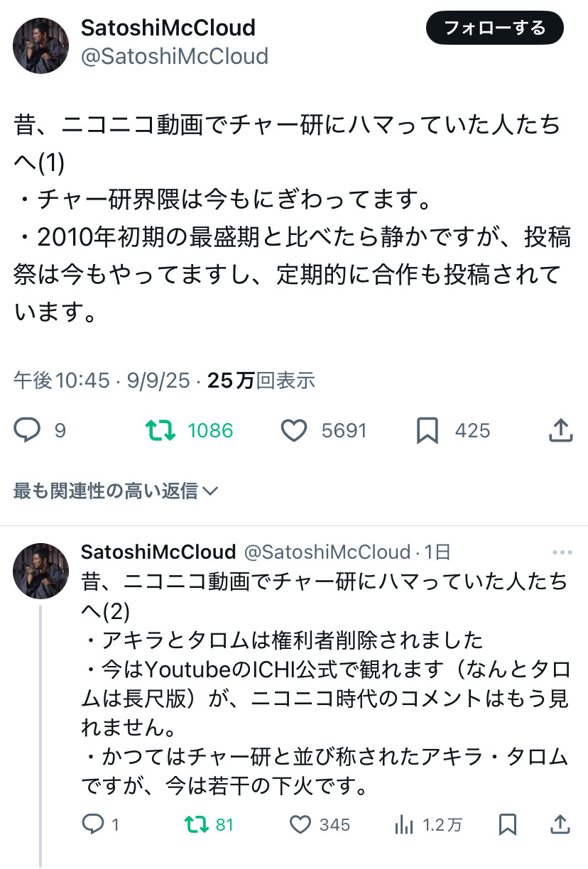Like the main post with 5691 likes
Image resolution: width=588 pixels, height=869 pixels.
click(294, 430)
